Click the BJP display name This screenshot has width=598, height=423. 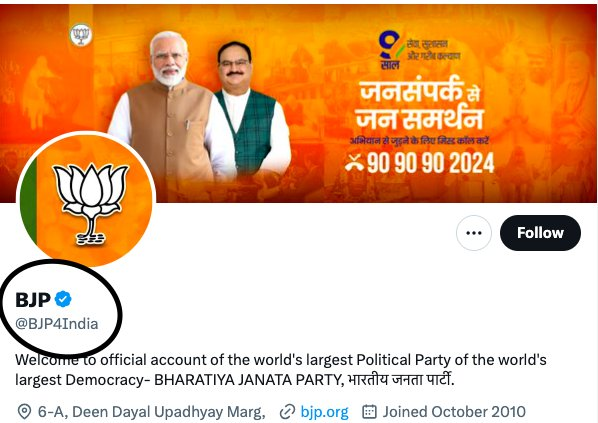click(33, 300)
